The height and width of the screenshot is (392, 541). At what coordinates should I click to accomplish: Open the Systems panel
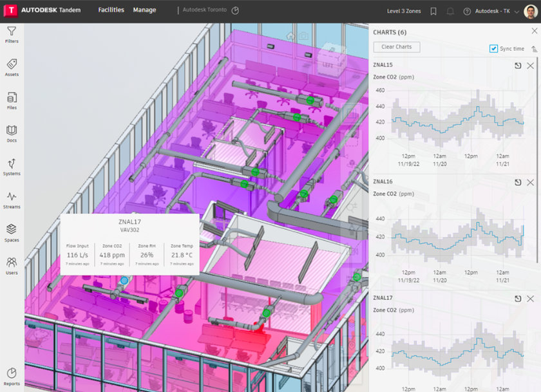pos(11,166)
